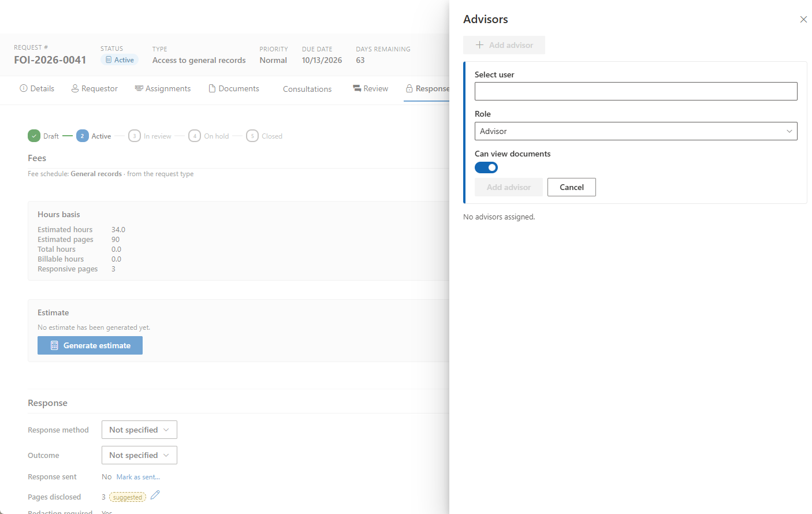Viewport: 812px width, 514px height.
Task: Select the Draft workflow step checkmark
Action: click(x=34, y=136)
